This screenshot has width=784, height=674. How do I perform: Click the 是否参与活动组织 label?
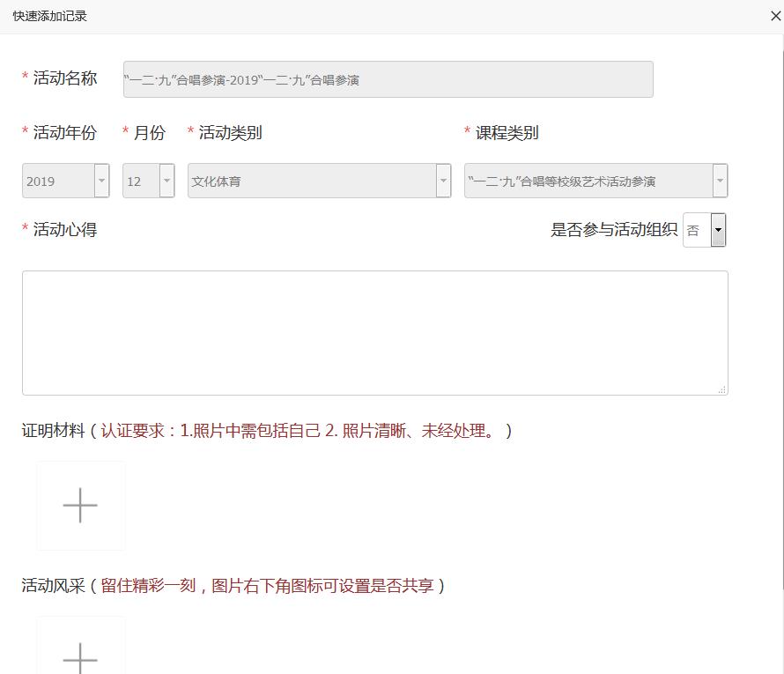[614, 230]
